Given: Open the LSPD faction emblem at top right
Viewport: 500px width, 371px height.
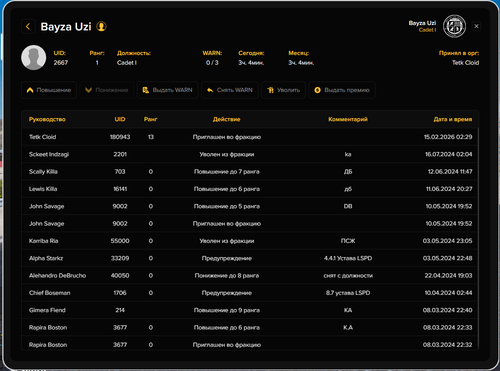Looking at the screenshot, I should coord(454,26).
